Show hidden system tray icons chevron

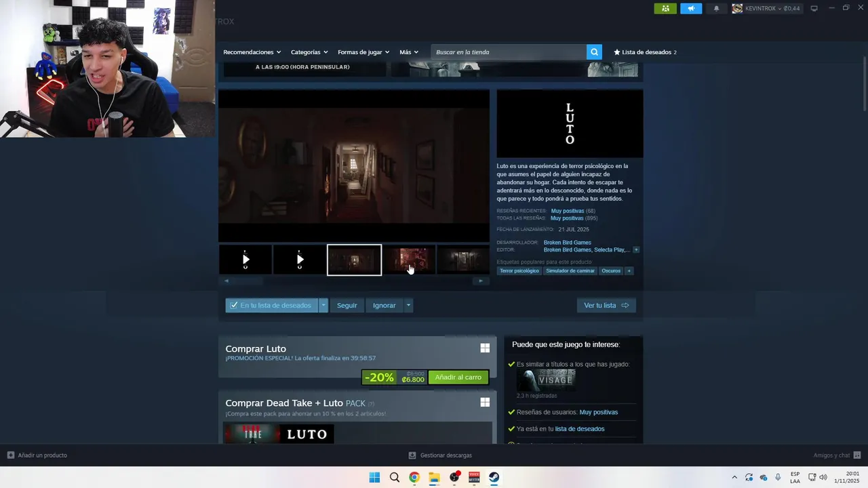(734, 477)
